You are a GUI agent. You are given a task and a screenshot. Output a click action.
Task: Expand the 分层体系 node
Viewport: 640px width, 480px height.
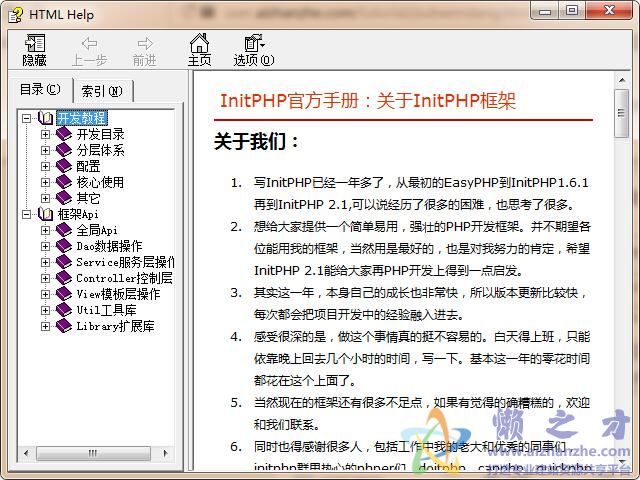pos(45,150)
